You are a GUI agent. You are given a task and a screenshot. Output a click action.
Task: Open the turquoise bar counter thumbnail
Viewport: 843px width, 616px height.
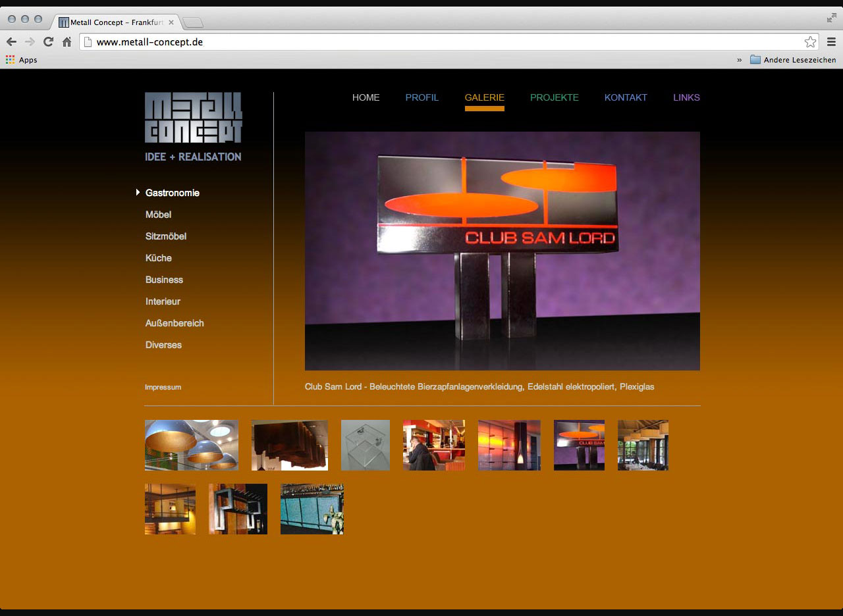(x=312, y=509)
